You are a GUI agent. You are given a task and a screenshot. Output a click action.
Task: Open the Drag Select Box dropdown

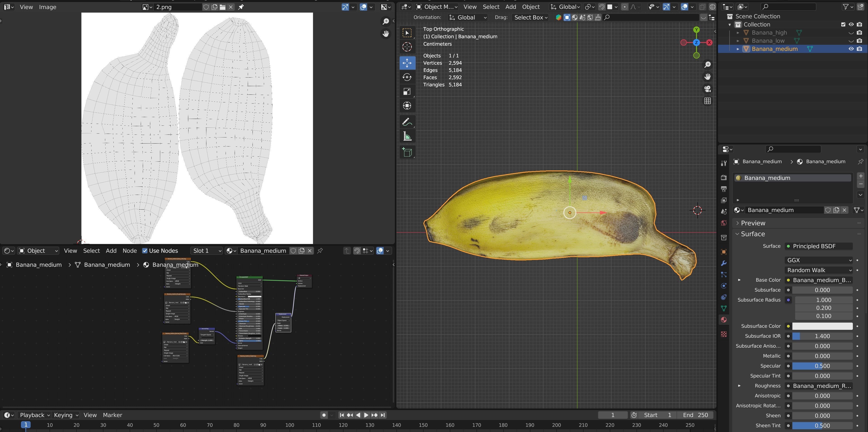tap(530, 17)
